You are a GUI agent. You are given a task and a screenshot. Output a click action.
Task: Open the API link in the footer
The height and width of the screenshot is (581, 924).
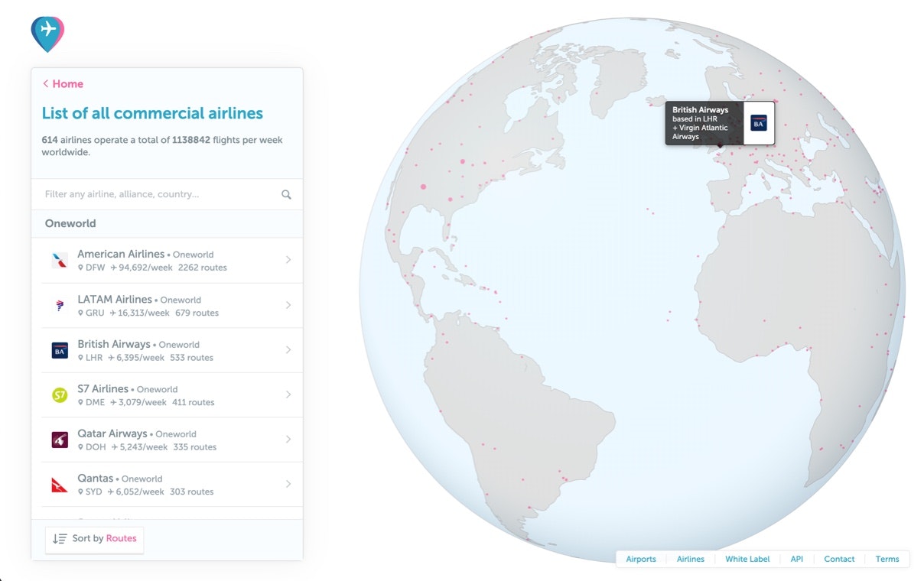797,559
